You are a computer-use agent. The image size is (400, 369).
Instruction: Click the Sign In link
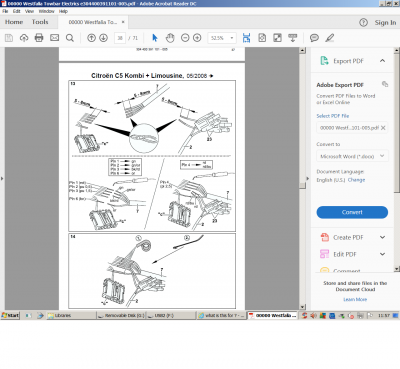[x=385, y=23]
